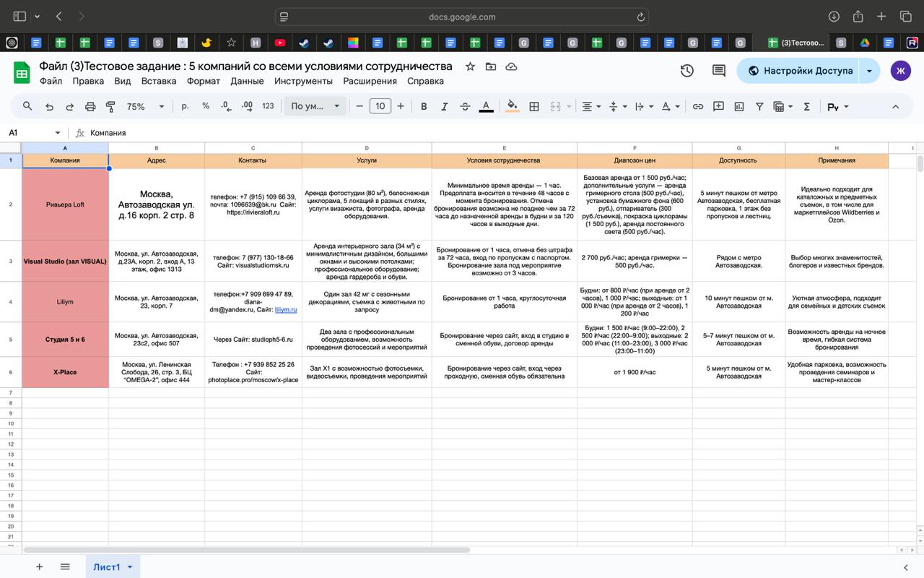Image resolution: width=924 pixels, height=578 pixels.
Task: Open the more number formats 123 menu
Action: tap(268, 106)
